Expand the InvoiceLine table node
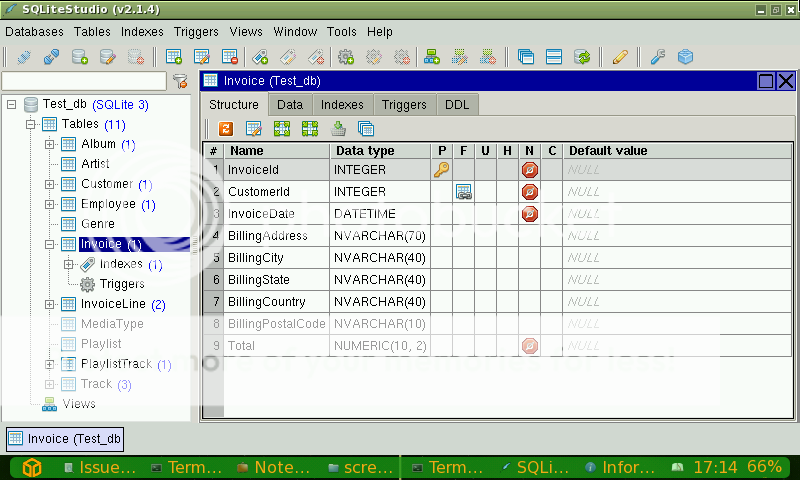Image resolution: width=800 pixels, height=480 pixels. pos(49,305)
